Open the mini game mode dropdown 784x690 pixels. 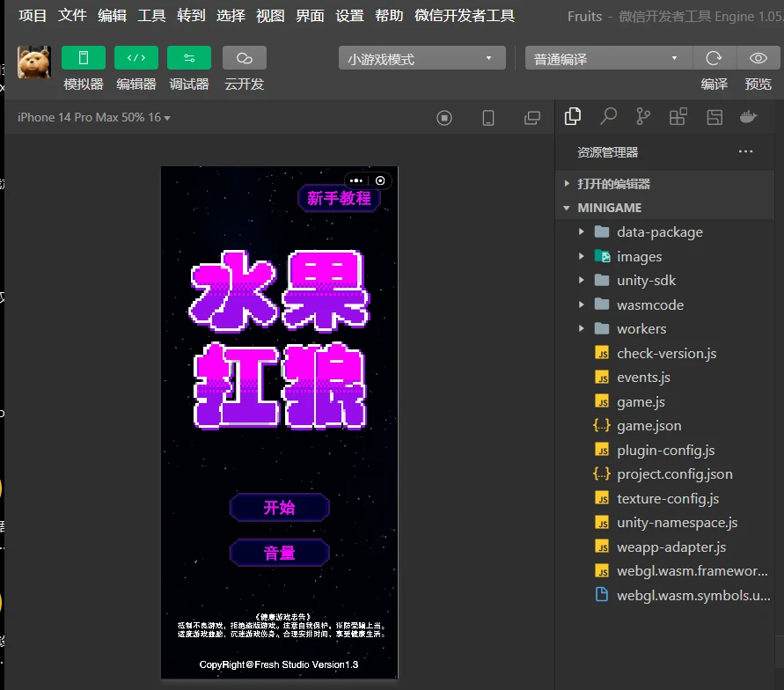[x=421, y=59]
